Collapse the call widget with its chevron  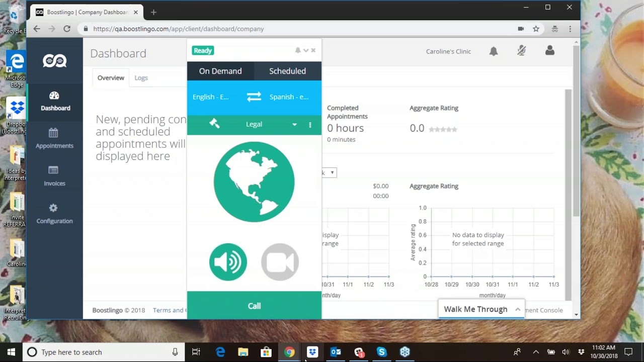(x=306, y=50)
